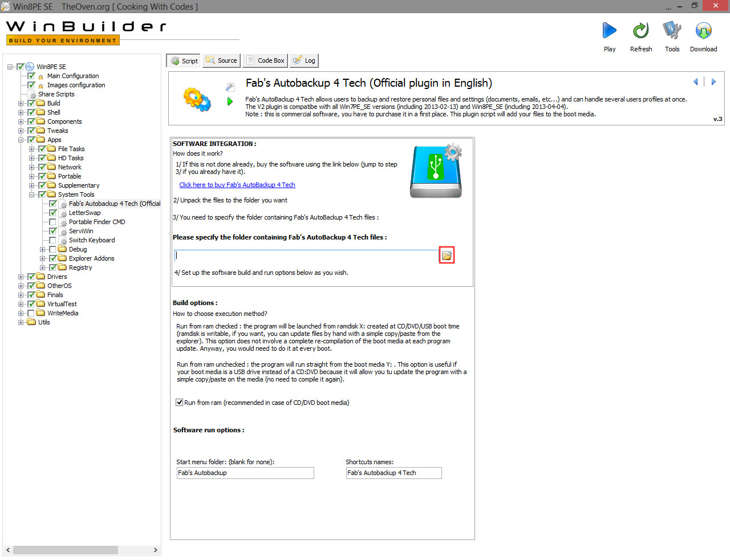Go to previous script arrow
This screenshot has height=560, width=730.
[696, 82]
